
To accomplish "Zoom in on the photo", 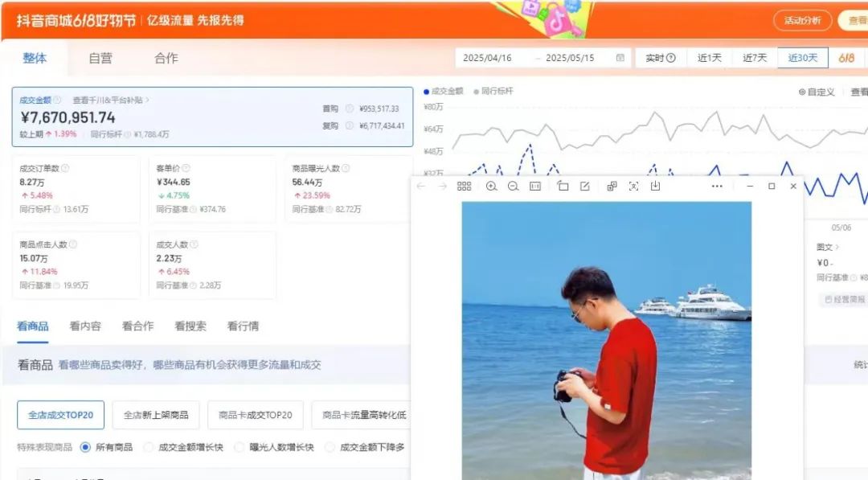I will point(491,186).
